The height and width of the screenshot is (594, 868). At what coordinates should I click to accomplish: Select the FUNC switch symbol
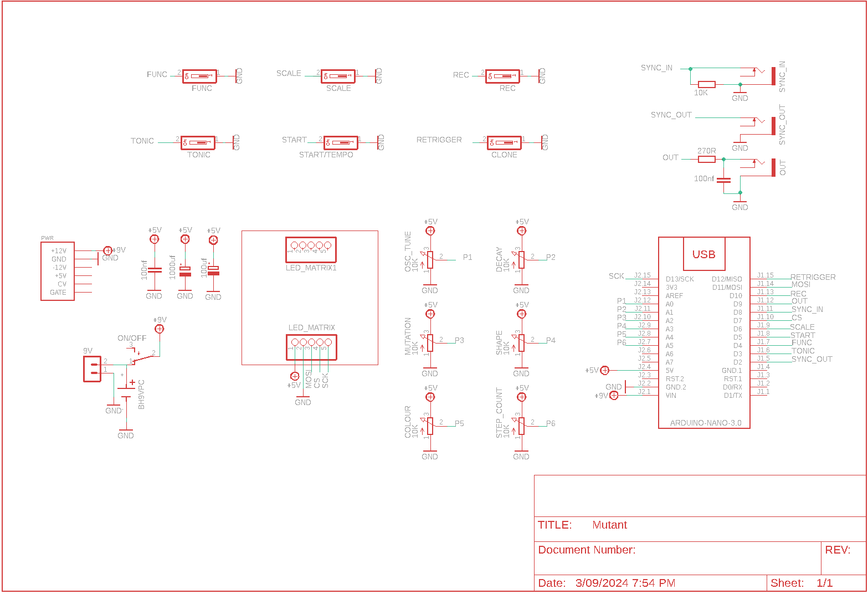pyautogui.click(x=199, y=76)
